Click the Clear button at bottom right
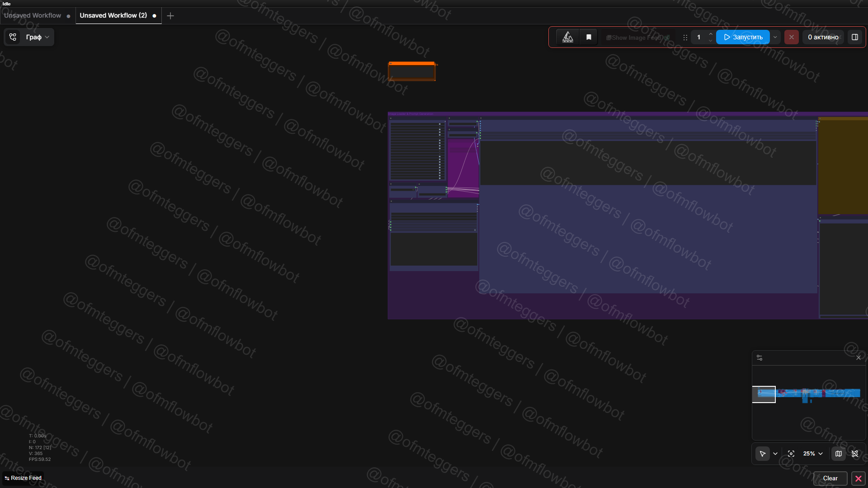Screen dimensions: 868x488 click(830, 478)
